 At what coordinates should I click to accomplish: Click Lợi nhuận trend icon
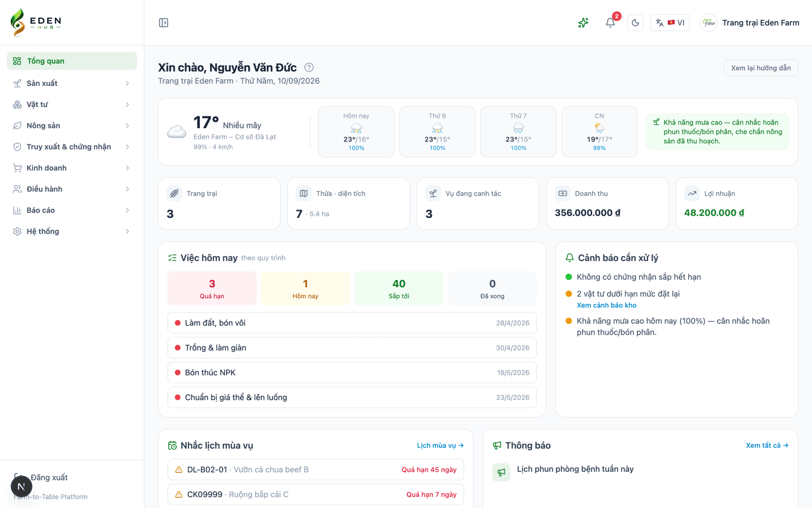pyautogui.click(x=692, y=194)
